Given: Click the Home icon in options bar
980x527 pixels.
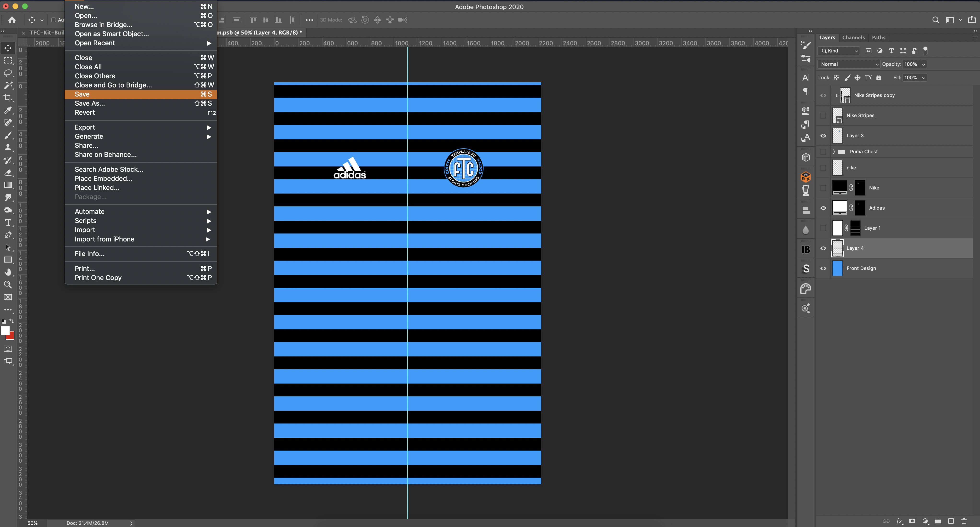Looking at the screenshot, I should [12, 20].
